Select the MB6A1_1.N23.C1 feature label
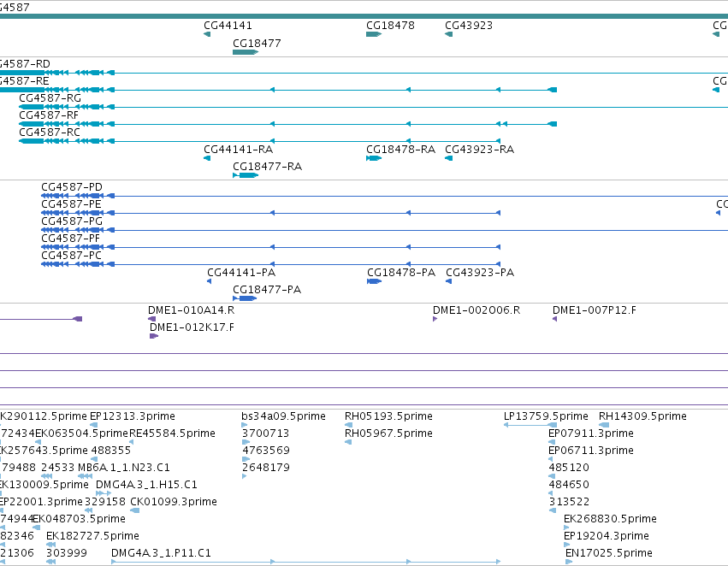This screenshot has width=728, height=566. pos(124,467)
